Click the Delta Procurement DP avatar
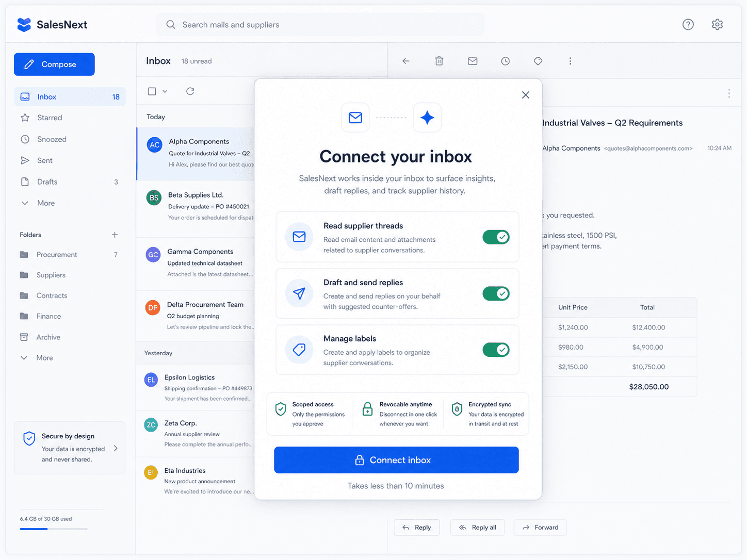Viewport: 747px width, 560px height. pos(153,308)
